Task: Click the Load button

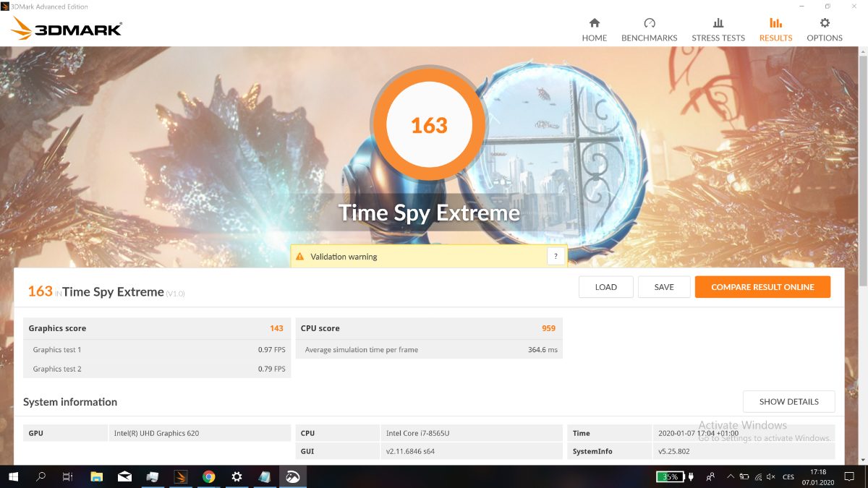Action: [x=605, y=287]
